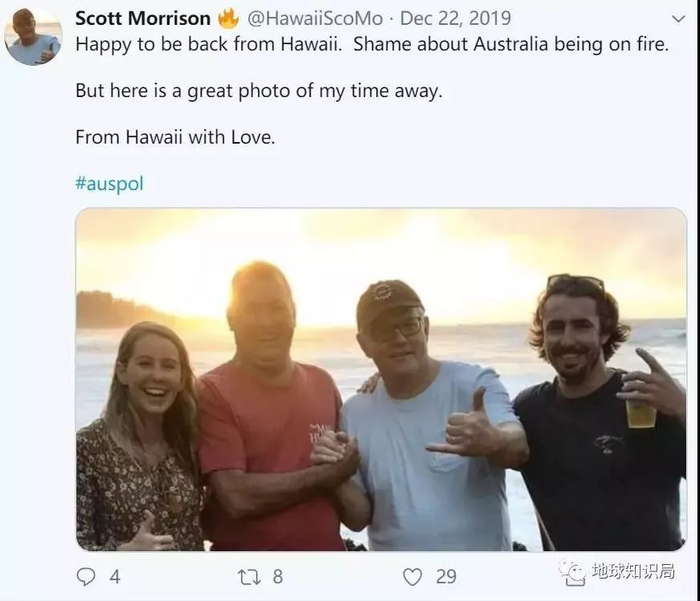Click the glass of beer in the photo
Viewport: 700px width, 601px height.
pyautogui.click(x=641, y=410)
